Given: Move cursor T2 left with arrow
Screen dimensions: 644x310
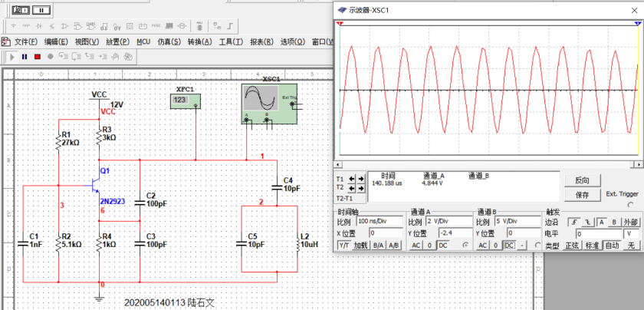Looking at the screenshot, I should (352, 188).
